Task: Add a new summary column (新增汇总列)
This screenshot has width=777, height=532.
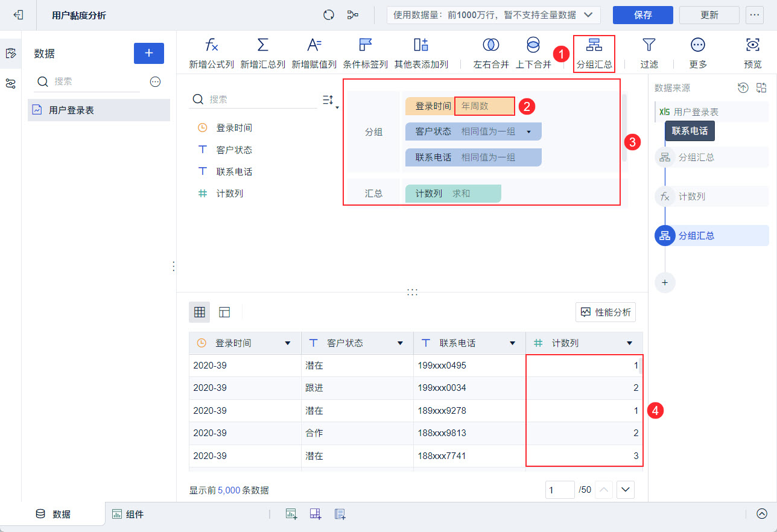Action: 262,53
